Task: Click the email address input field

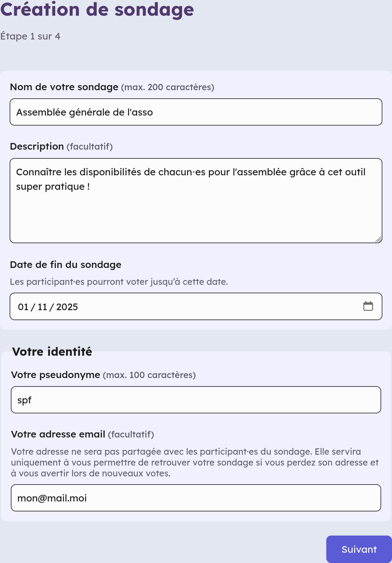Action: [x=196, y=498]
